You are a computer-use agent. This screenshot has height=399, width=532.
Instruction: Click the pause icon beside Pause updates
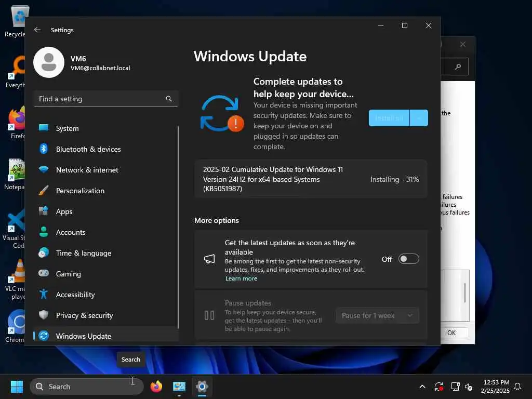[209, 315]
